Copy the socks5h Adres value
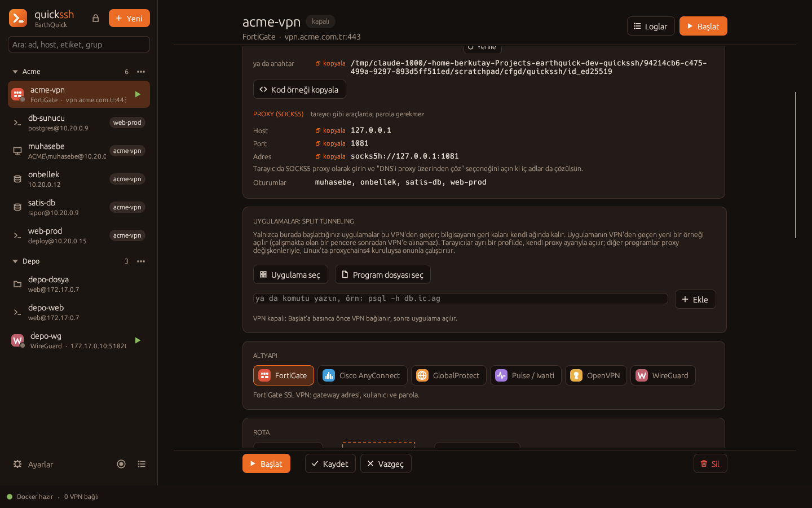 click(x=330, y=156)
